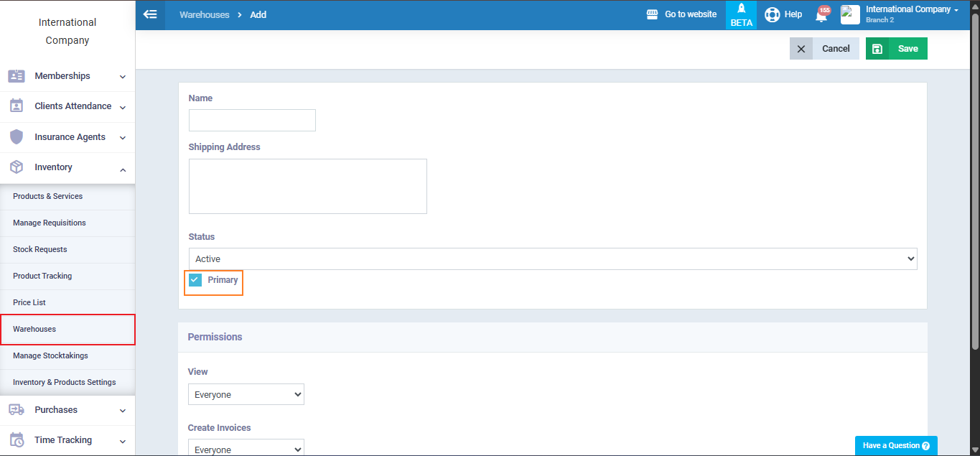980x456 pixels.
Task: Click the Cancel button
Action: pos(824,49)
